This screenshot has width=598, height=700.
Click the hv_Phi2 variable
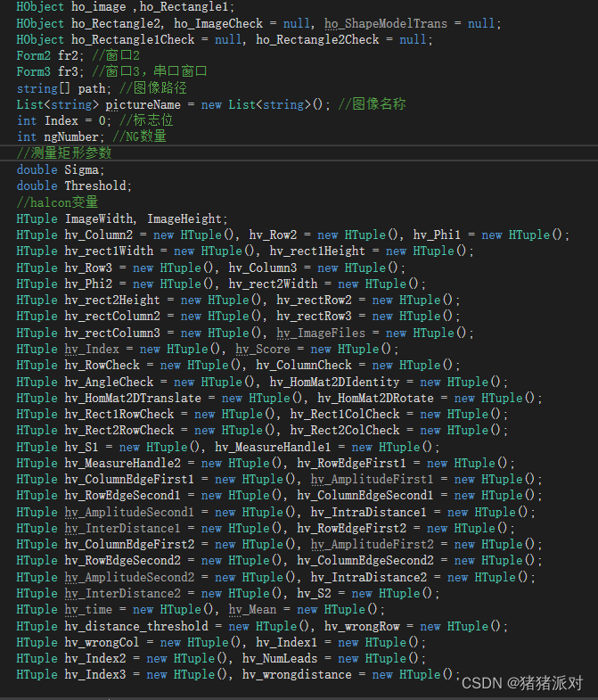point(88,284)
